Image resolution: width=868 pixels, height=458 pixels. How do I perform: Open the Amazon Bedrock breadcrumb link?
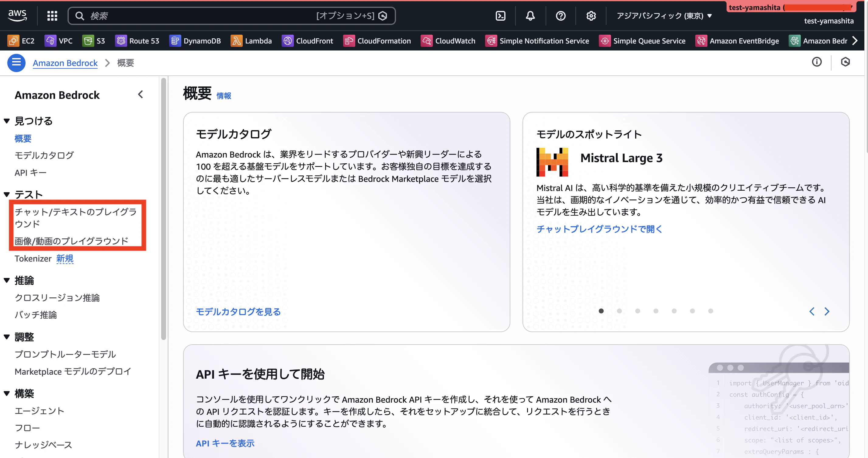65,63
